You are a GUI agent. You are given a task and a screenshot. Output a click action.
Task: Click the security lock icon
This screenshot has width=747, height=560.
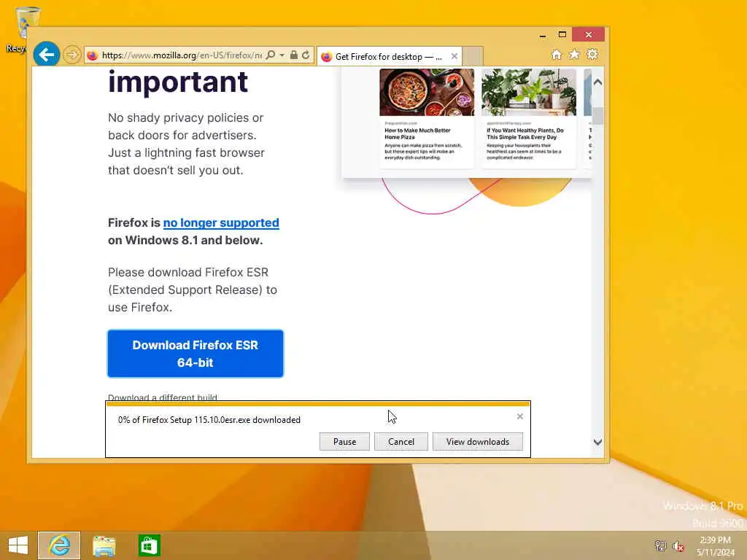click(293, 55)
